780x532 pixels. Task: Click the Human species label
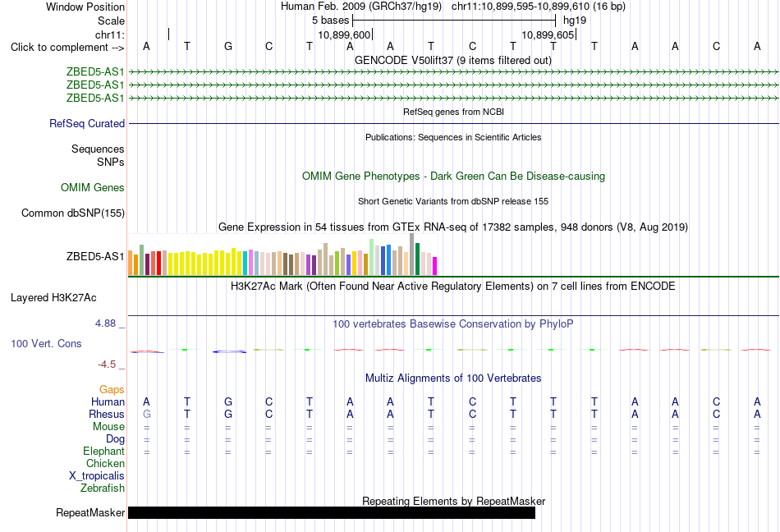click(108, 401)
